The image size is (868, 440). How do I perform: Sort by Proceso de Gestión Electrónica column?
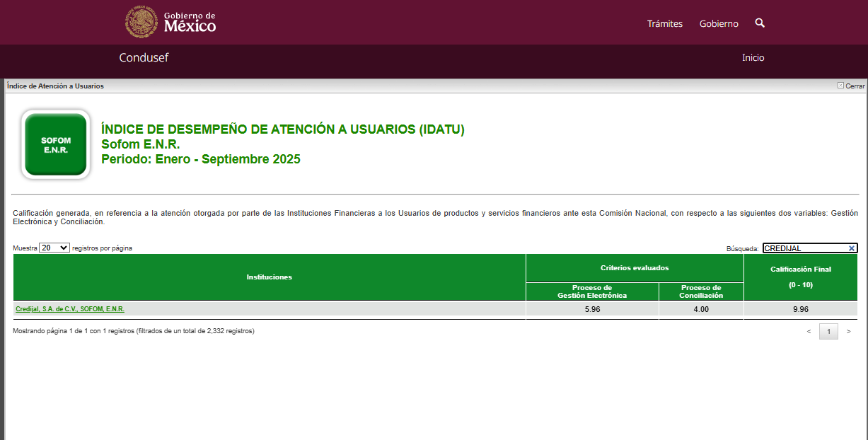pos(592,291)
